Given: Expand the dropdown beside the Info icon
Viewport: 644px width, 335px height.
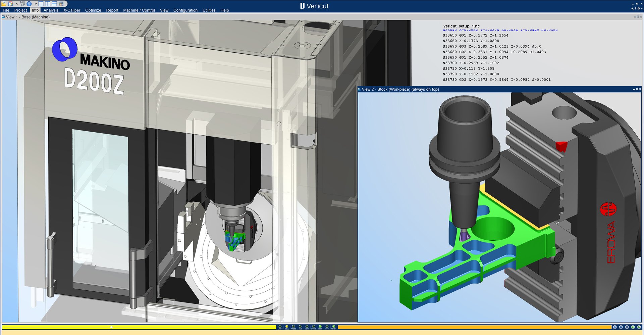Looking at the screenshot, I should [36, 3].
